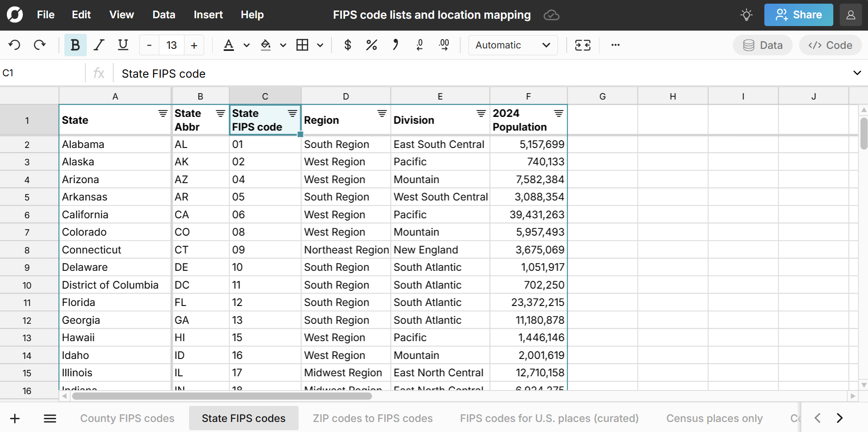Viewport: 868px width, 432px height.
Task: Add a new sheet with the plus button
Action: 15,418
